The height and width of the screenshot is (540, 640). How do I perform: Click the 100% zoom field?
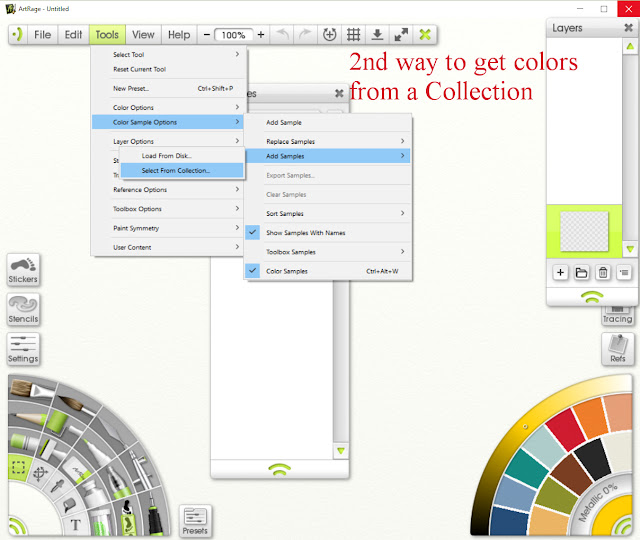pos(233,35)
